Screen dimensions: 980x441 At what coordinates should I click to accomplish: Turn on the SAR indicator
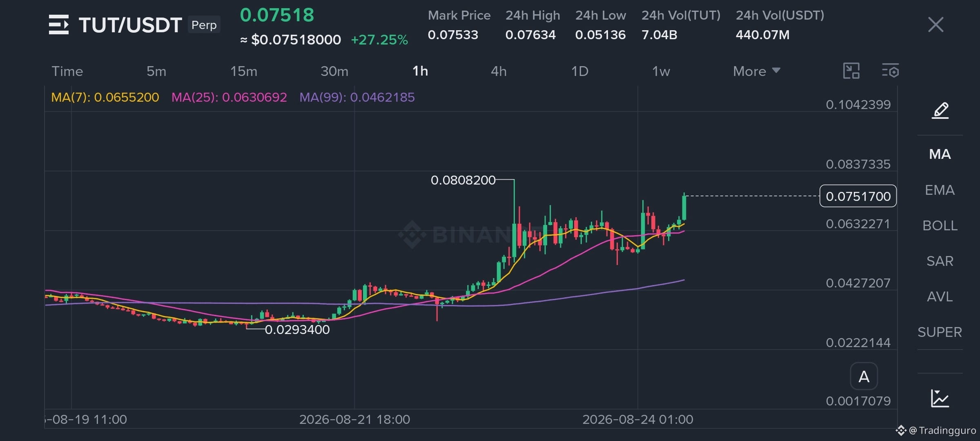[940, 261]
